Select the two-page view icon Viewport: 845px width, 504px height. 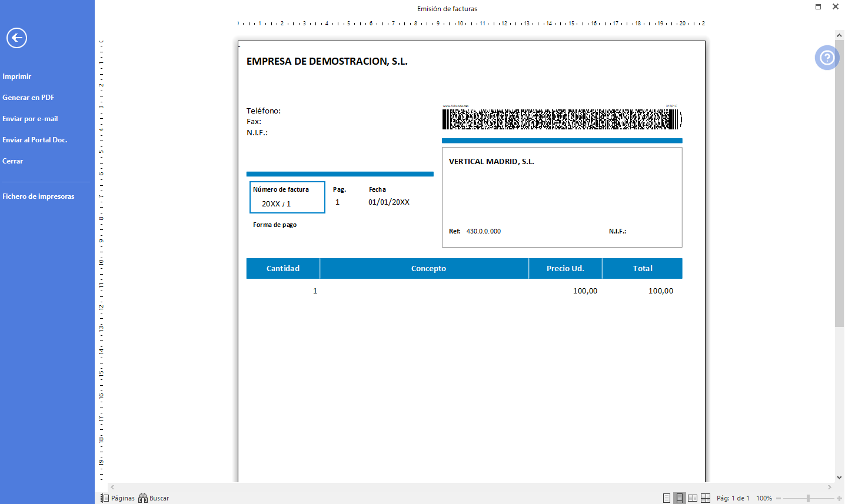[693, 498]
